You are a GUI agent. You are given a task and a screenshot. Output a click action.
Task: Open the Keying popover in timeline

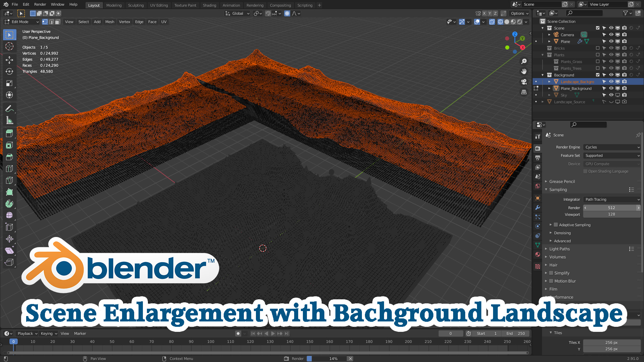coord(49,334)
